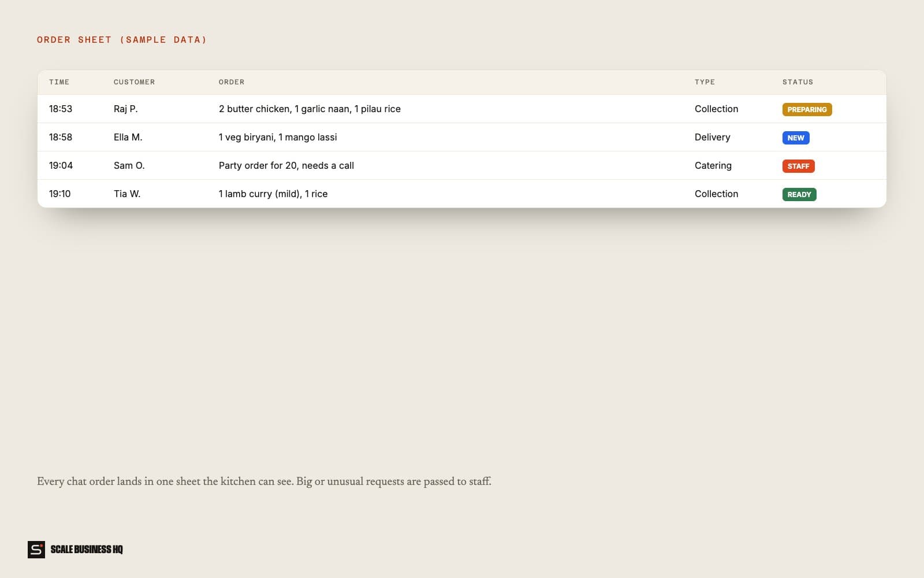Click Collection type in Tia W. row

coord(716,194)
